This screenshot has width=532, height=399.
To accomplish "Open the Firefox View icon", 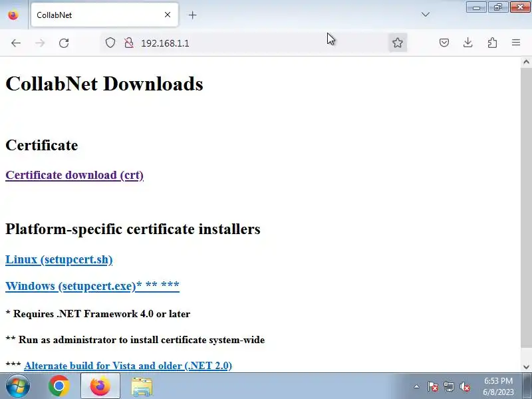I will pyautogui.click(x=13, y=15).
